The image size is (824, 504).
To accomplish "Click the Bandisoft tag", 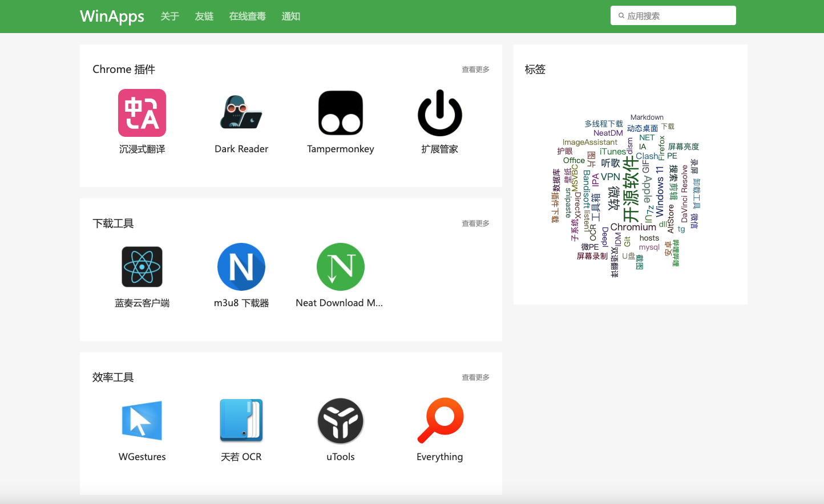I will [x=587, y=188].
